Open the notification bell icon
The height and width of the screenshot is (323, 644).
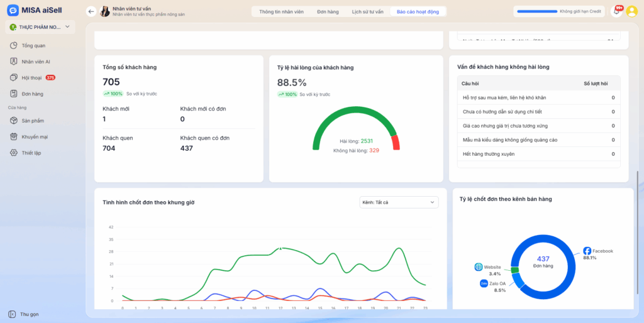617,11
